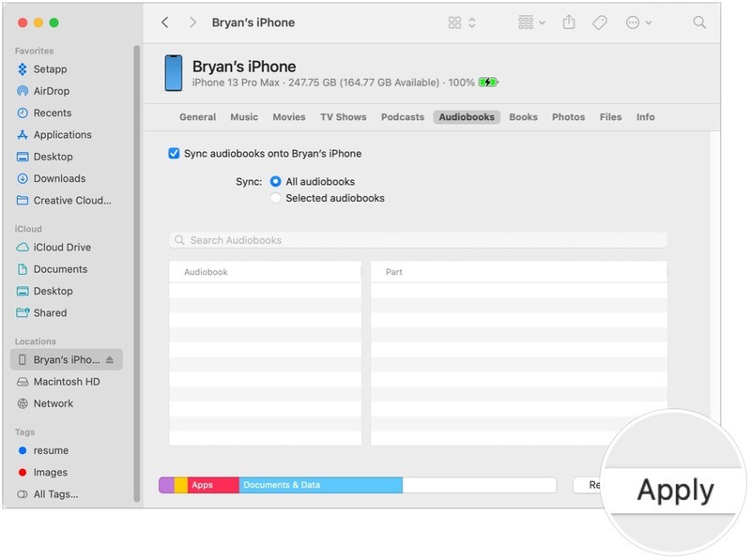Click the purple storage bar segment
Viewport: 751px width, 560px height.
point(167,485)
